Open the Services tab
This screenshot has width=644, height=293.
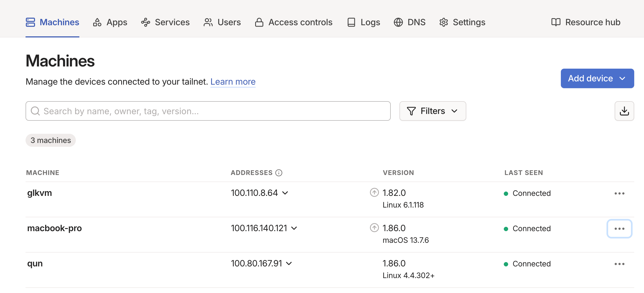point(165,22)
